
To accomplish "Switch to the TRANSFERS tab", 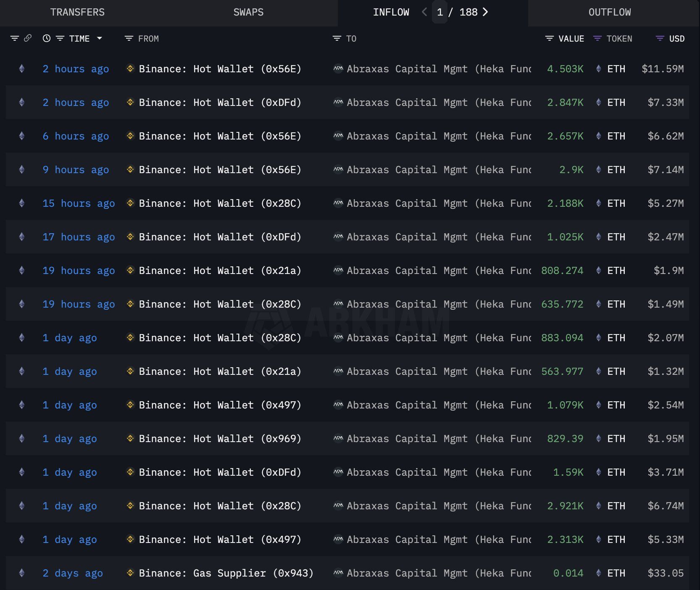I will pos(77,12).
